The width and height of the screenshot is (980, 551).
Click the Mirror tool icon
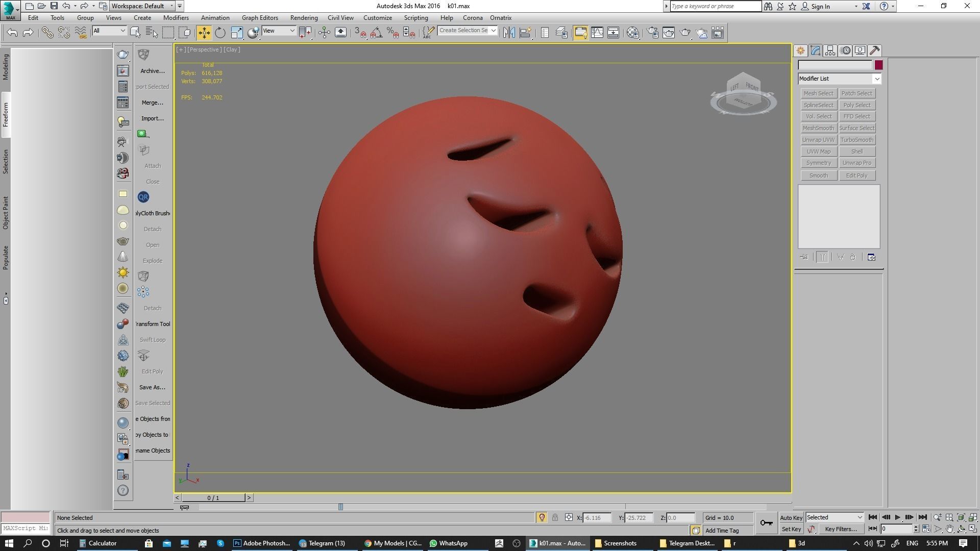[509, 33]
